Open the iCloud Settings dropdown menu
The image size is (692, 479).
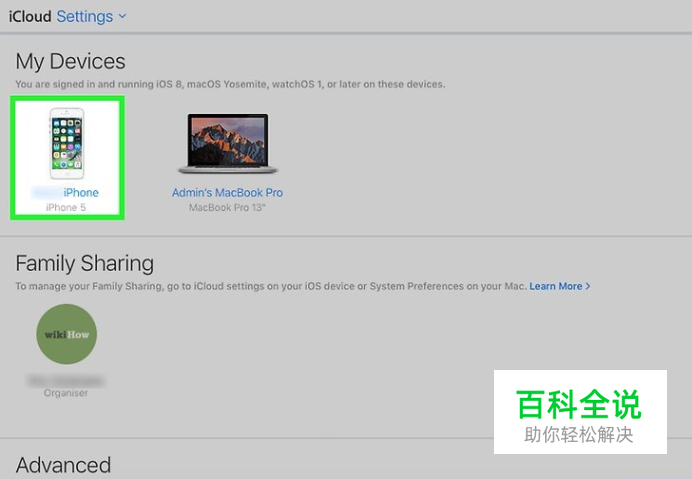(91, 16)
